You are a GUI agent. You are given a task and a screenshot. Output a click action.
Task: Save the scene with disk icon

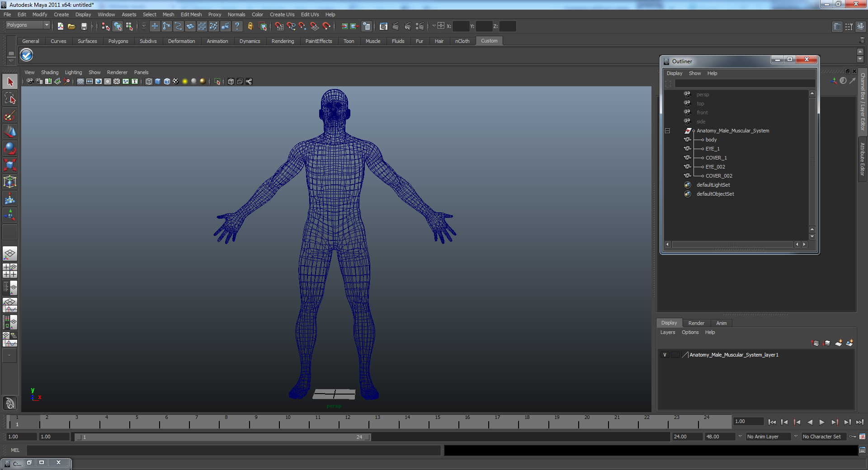pos(84,26)
